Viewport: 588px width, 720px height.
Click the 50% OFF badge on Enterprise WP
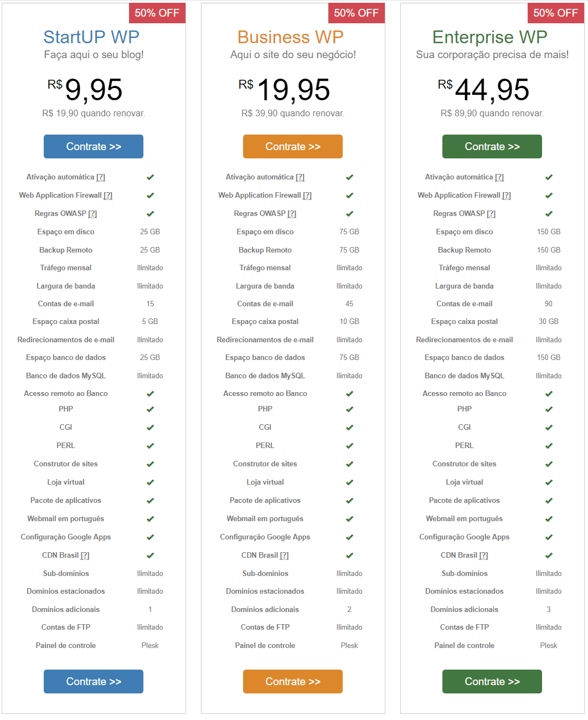[x=556, y=13]
